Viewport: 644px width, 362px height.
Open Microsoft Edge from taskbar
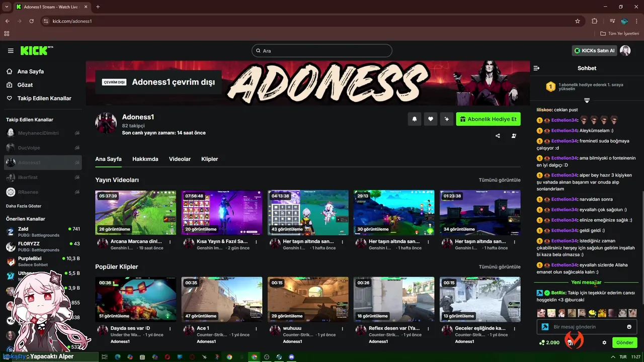click(x=118, y=356)
